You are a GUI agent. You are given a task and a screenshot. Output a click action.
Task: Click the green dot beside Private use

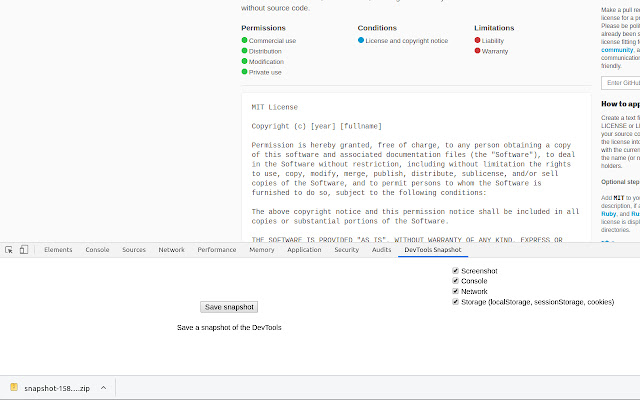(x=244, y=71)
